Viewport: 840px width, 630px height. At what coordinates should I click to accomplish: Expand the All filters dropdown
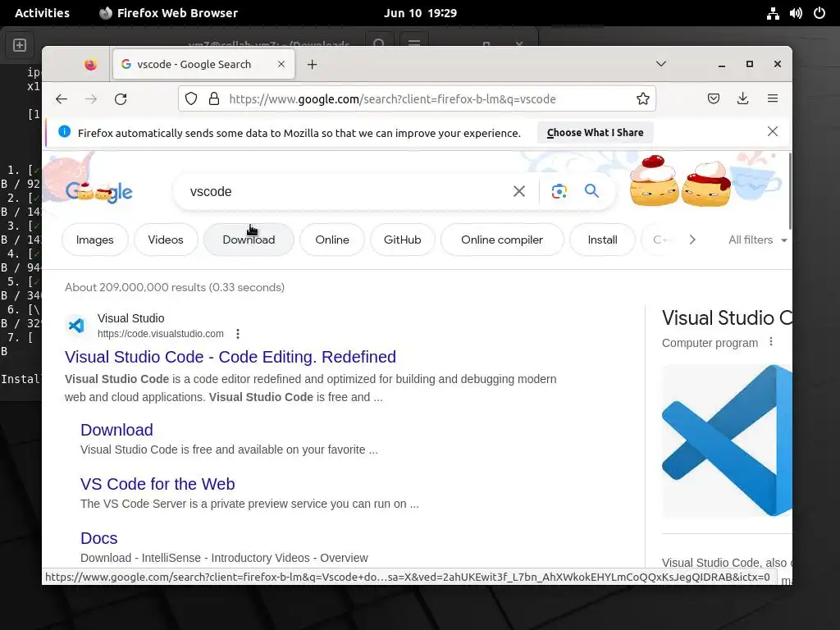click(757, 240)
